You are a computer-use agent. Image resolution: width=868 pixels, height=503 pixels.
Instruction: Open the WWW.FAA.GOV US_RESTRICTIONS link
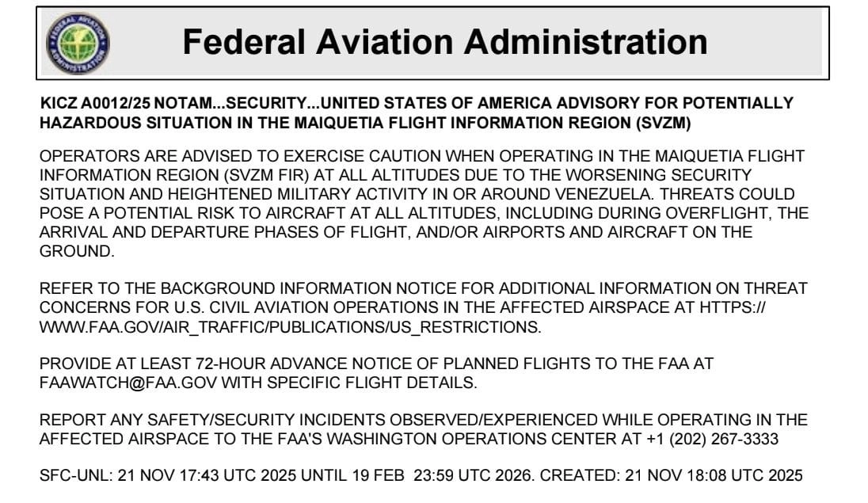coord(290,326)
